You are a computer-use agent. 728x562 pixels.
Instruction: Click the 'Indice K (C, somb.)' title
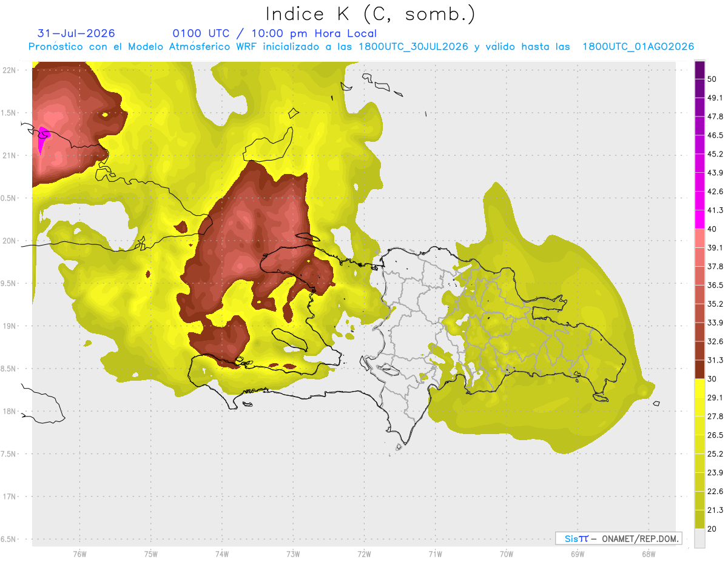371,14
